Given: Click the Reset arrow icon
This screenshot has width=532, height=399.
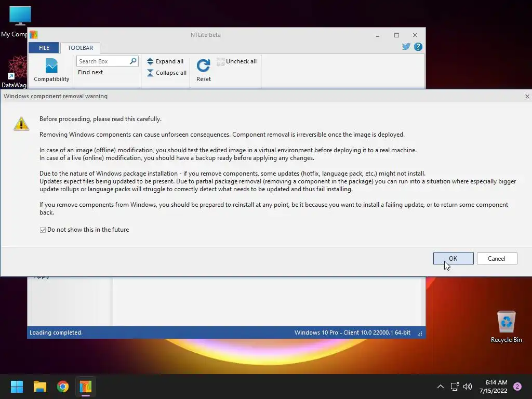Looking at the screenshot, I should [x=204, y=65].
